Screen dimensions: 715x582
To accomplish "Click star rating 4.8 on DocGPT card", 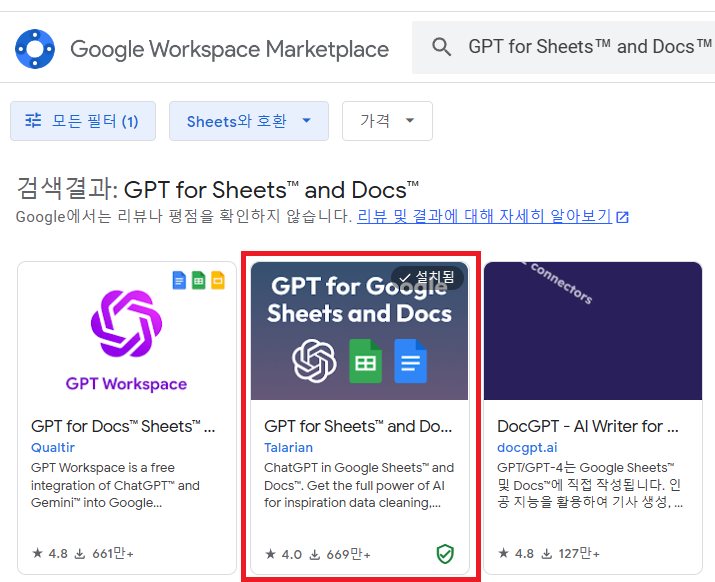I will [x=516, y=554].
